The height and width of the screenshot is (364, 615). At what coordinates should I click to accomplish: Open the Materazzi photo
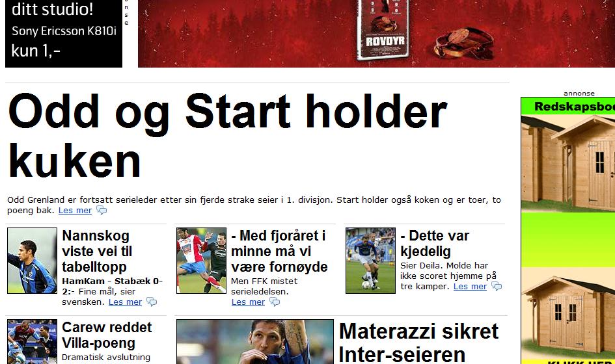(255, 342)
